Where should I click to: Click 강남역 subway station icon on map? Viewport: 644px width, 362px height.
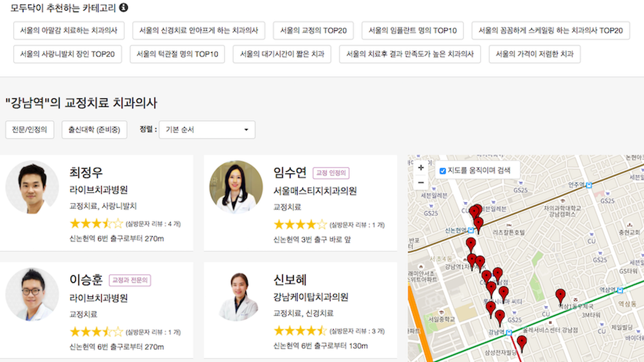(x=509, y=332)
